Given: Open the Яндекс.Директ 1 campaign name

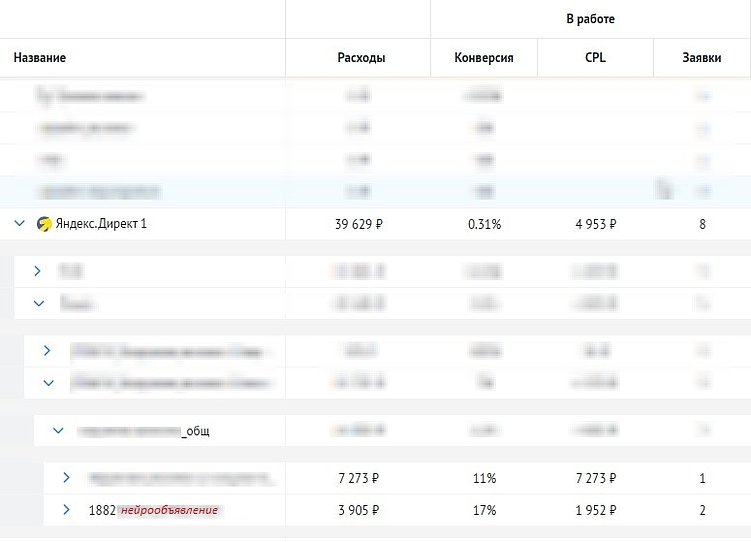Looking at the screenshot, I should coord(101,224).
